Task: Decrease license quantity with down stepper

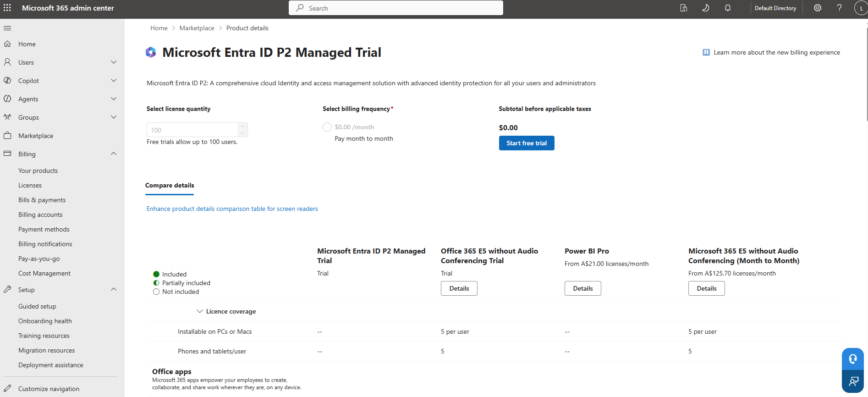Action: tap(243, 133)
